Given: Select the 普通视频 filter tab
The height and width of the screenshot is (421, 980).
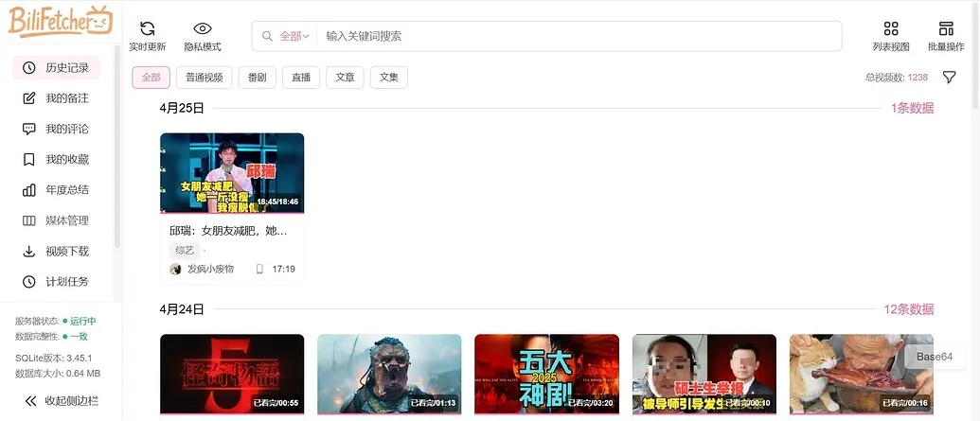Looking at the screenshot, I should tap(205, 78).
